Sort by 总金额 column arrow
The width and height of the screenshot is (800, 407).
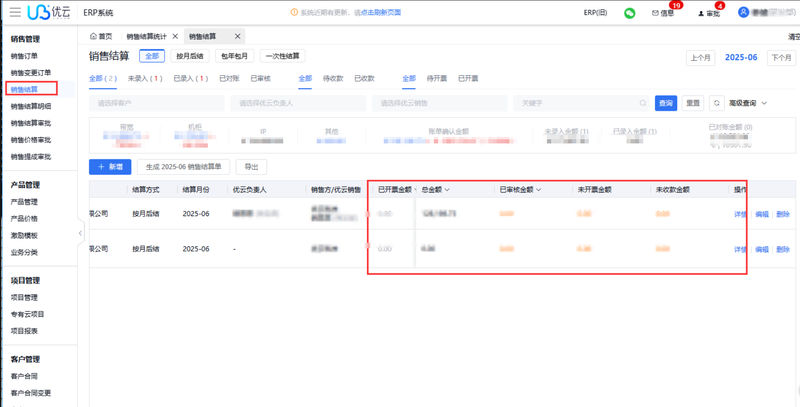click(x=447, y=189)
